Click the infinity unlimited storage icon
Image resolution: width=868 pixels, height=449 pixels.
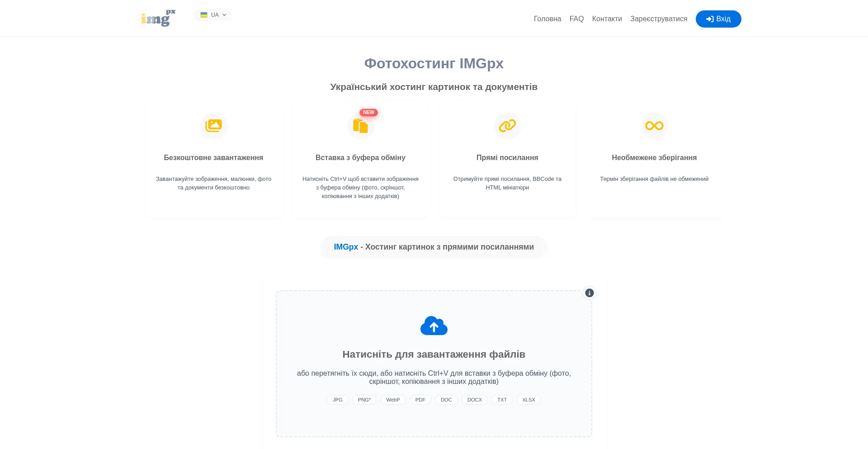[x=654, y=126]
